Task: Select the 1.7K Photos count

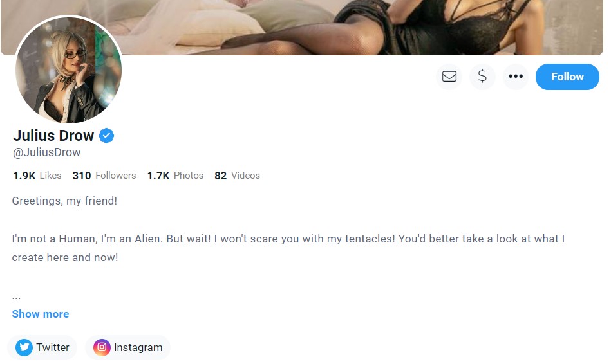Action: pyautogui.click(x=175, y=176)
